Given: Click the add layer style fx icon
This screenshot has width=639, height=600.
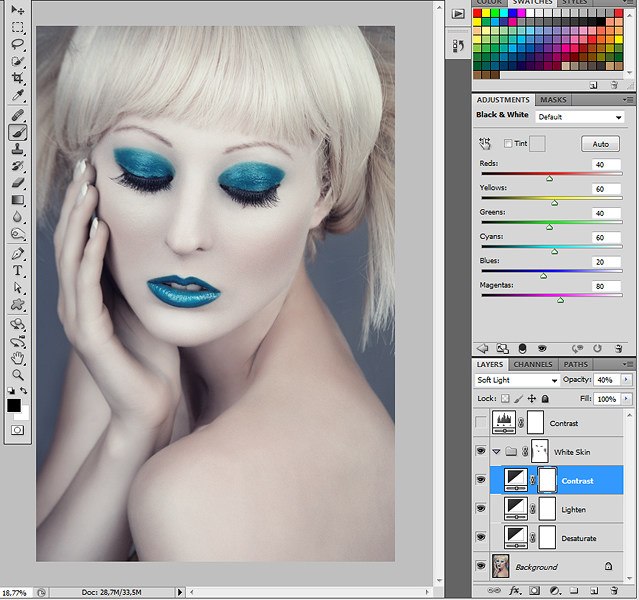Looking at the screenshot, I should (516, 592).
